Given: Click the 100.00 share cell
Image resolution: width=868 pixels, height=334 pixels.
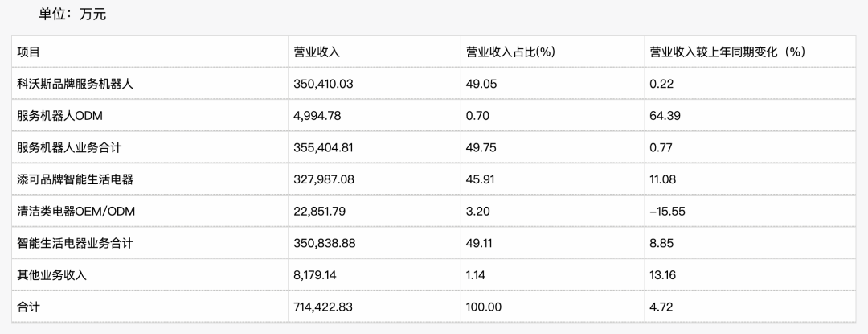Looking at the screenshot, I should click(484, 307).
